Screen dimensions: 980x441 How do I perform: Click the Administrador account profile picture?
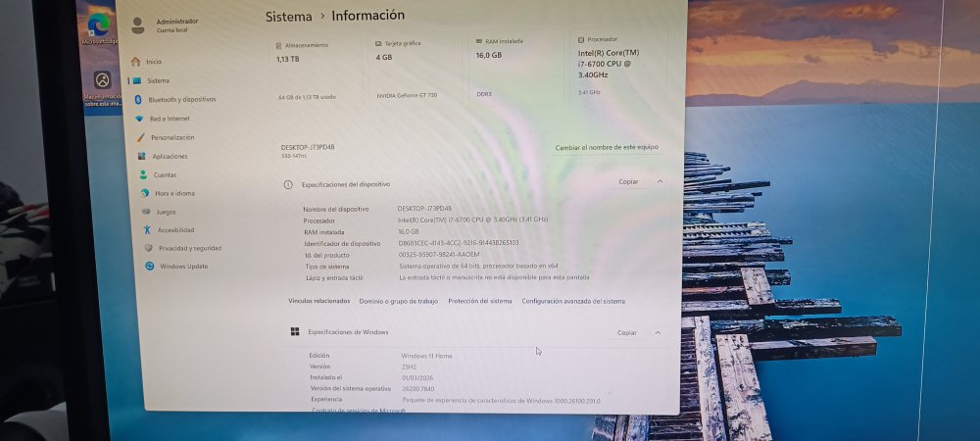click(x=138, y=25)
